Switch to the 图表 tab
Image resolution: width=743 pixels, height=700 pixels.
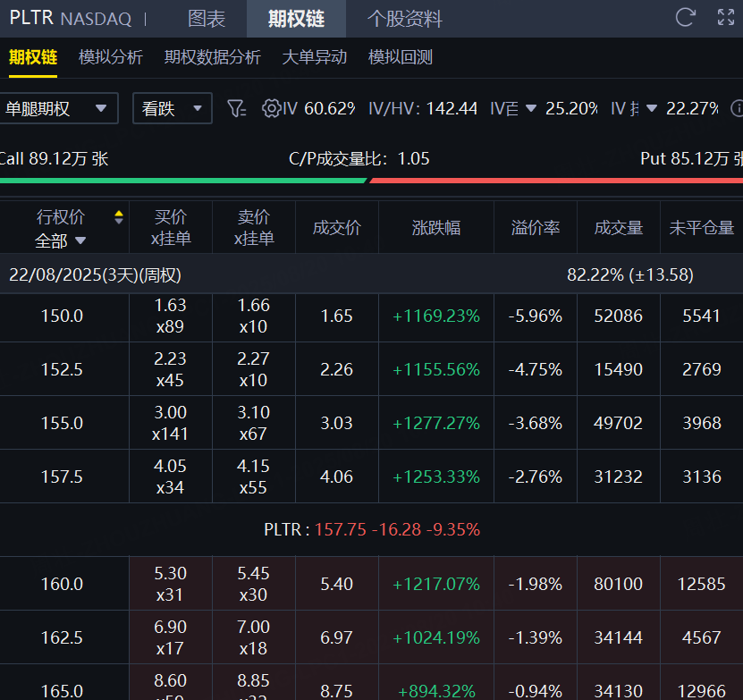pos(207,19)
